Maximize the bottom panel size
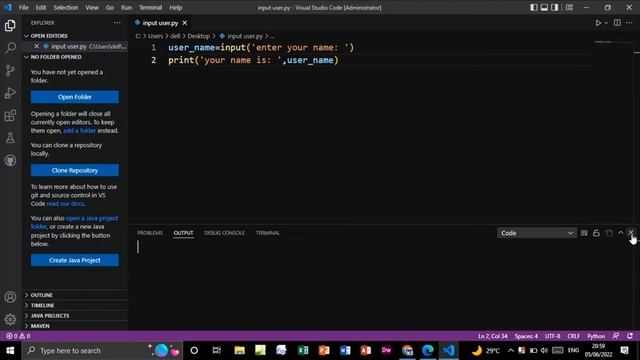The height and width of the screenshot is (360, 640). (621, 233)
